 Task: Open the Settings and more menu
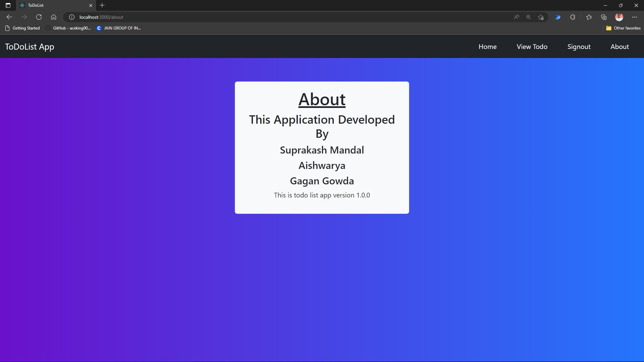tap(634, 17)
